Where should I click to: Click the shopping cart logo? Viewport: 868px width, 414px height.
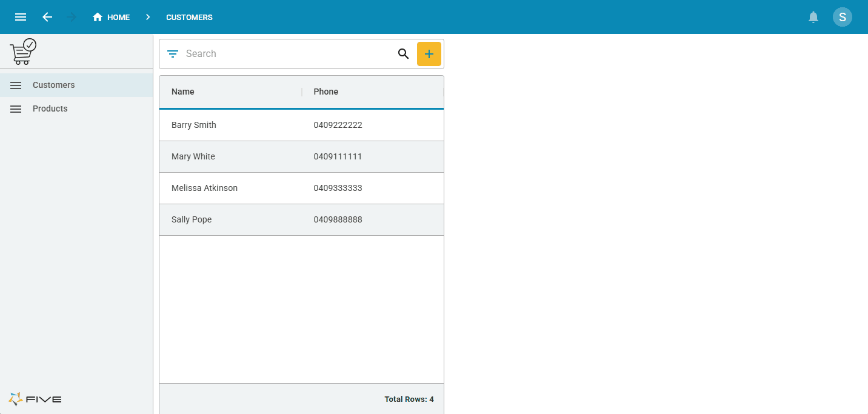tap(23, 52)
